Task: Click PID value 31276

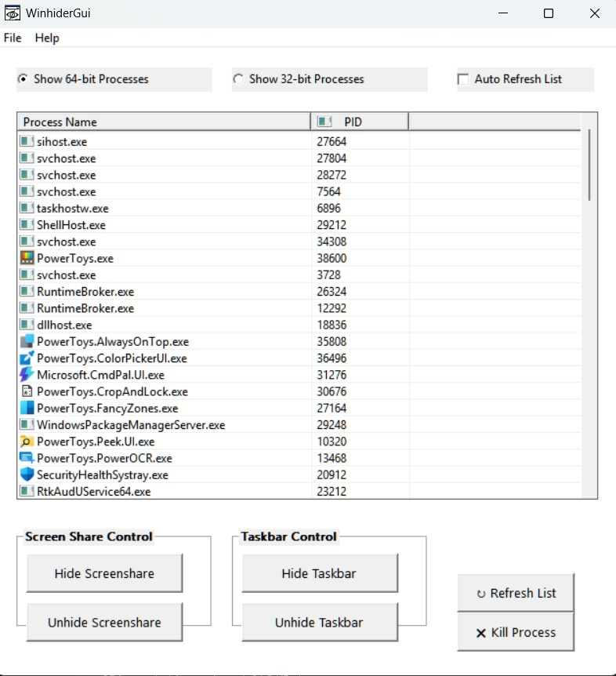Action: point(332,375)
